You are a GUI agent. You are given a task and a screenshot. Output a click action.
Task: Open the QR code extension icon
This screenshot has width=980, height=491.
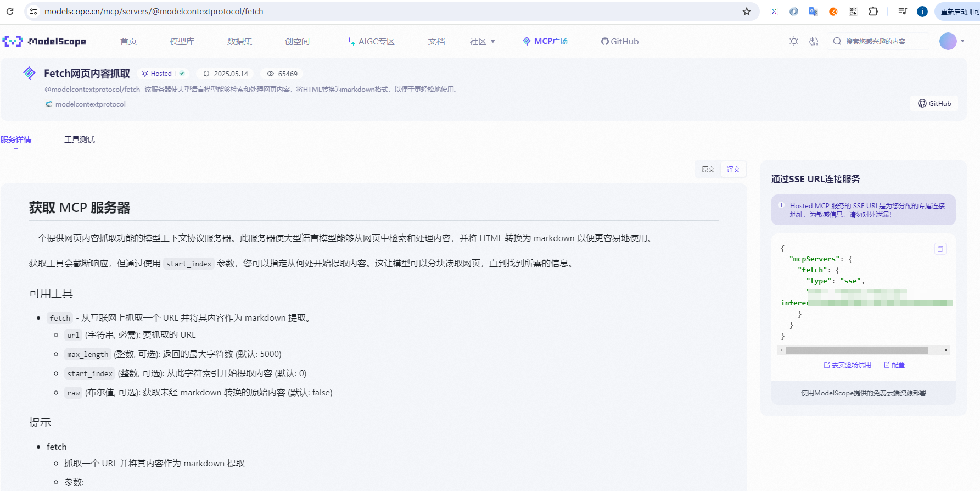tap(853, 11)
